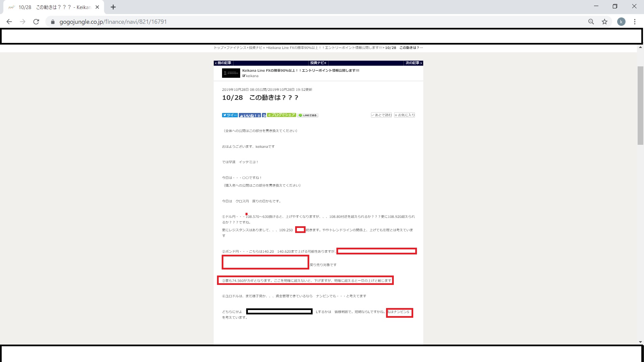
Task: Go to next article '次の記事'
Action: pos(413,63)
